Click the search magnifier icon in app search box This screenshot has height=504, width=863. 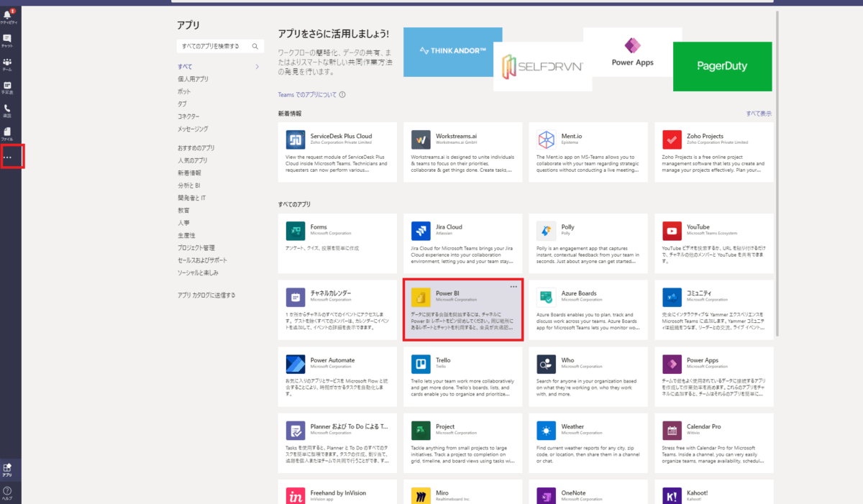[x=255, y=46]
